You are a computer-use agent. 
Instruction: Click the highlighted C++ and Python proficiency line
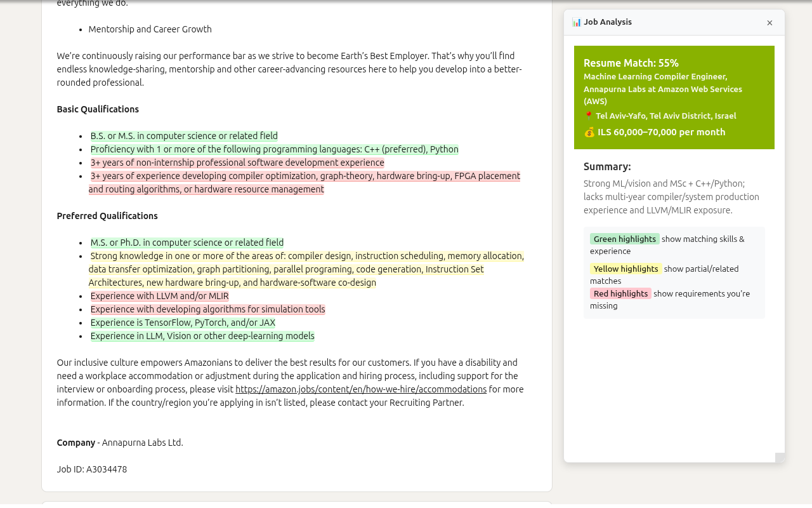point(274,149)
